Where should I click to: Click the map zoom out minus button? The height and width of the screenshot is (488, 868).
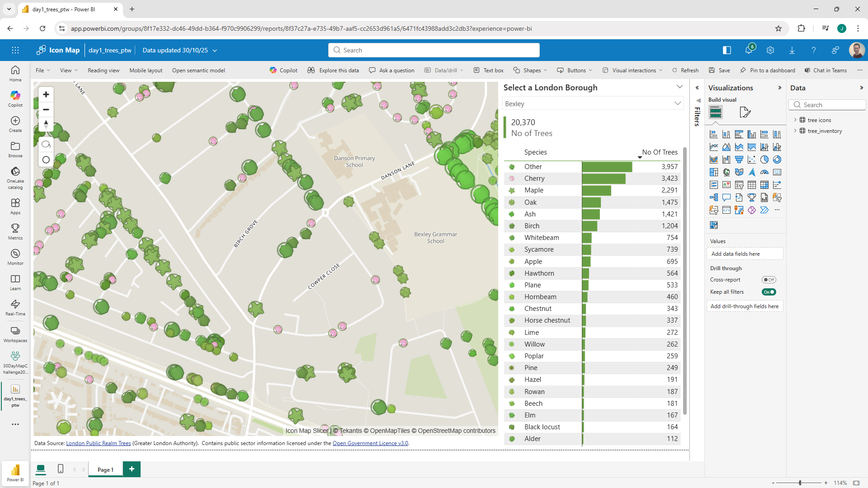[x=46, y=109]
